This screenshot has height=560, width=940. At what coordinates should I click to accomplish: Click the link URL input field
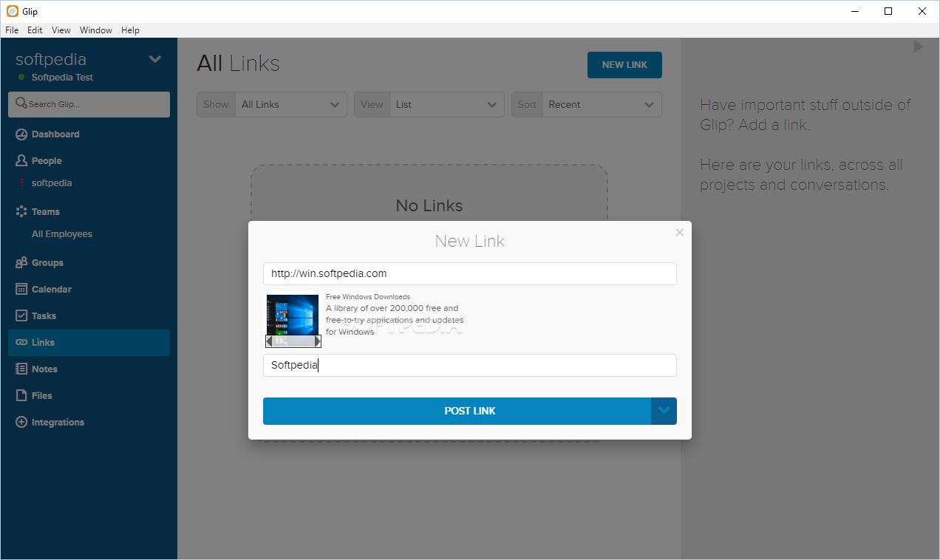pos(470,273)
